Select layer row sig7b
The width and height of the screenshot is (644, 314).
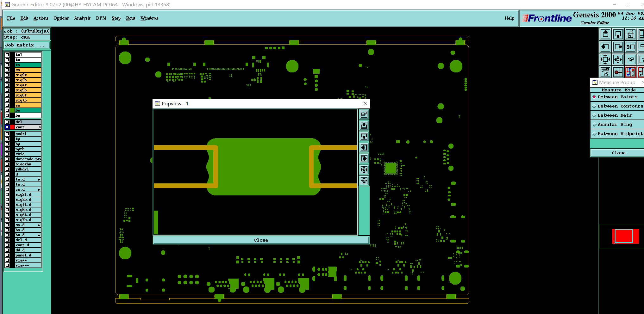(28, 100)
